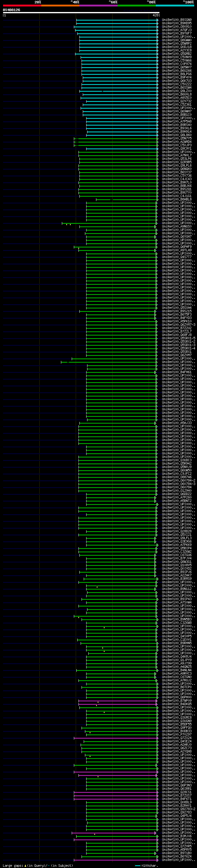Click the red 20% identity legend bar

click(x=22, y=6)
